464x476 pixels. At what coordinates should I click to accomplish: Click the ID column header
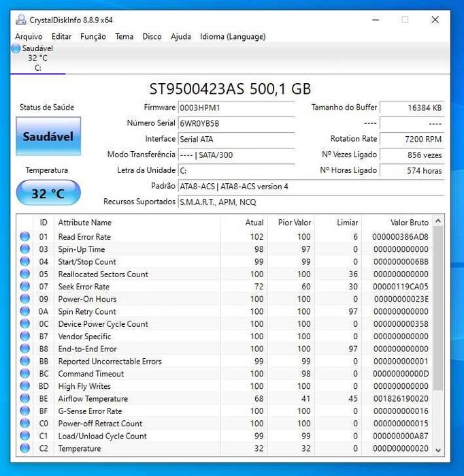44,223
